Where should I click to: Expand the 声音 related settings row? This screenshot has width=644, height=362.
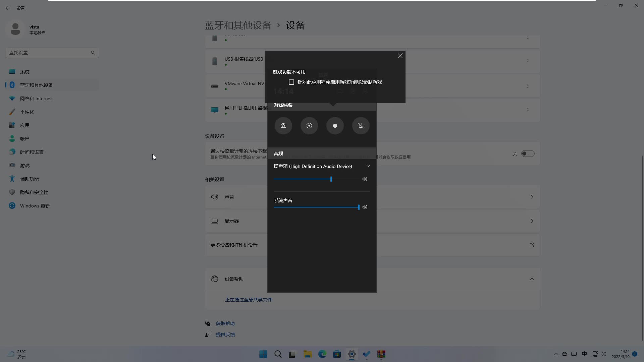(x=532, y=197)
